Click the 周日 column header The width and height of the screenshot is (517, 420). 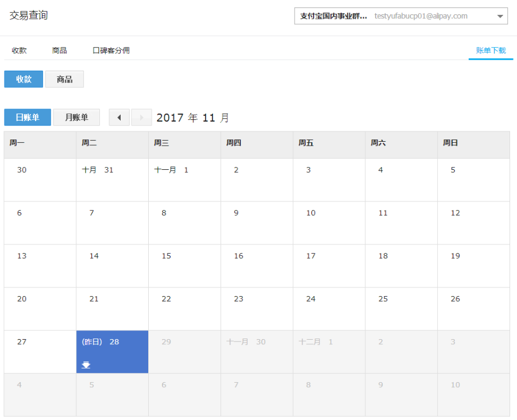click(473, 145)
